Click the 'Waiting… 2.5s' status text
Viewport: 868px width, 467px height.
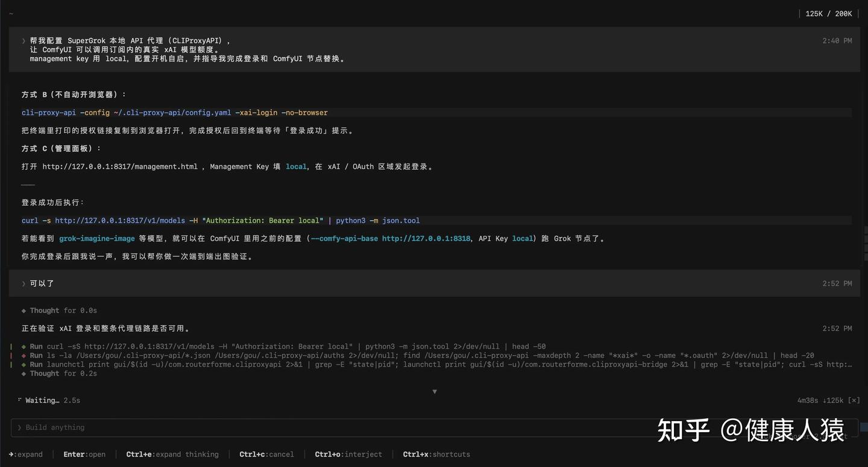click(x=52, y=400)
